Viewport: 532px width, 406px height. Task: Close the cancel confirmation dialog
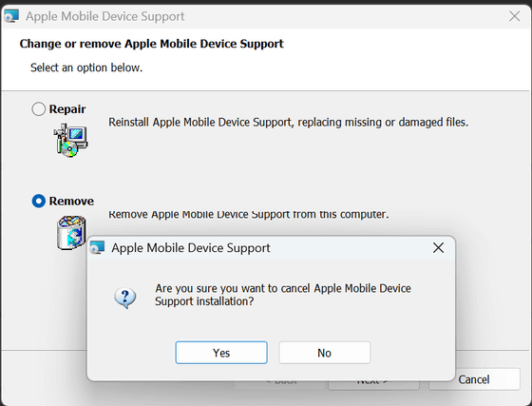point(438,248)
